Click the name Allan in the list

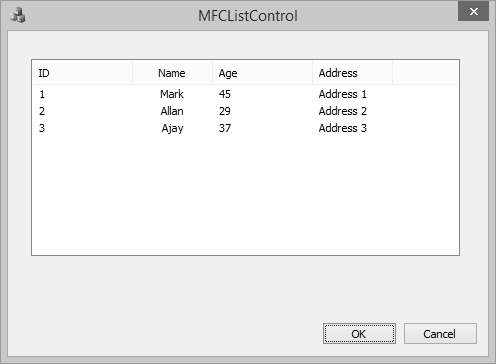pos(172,111)
